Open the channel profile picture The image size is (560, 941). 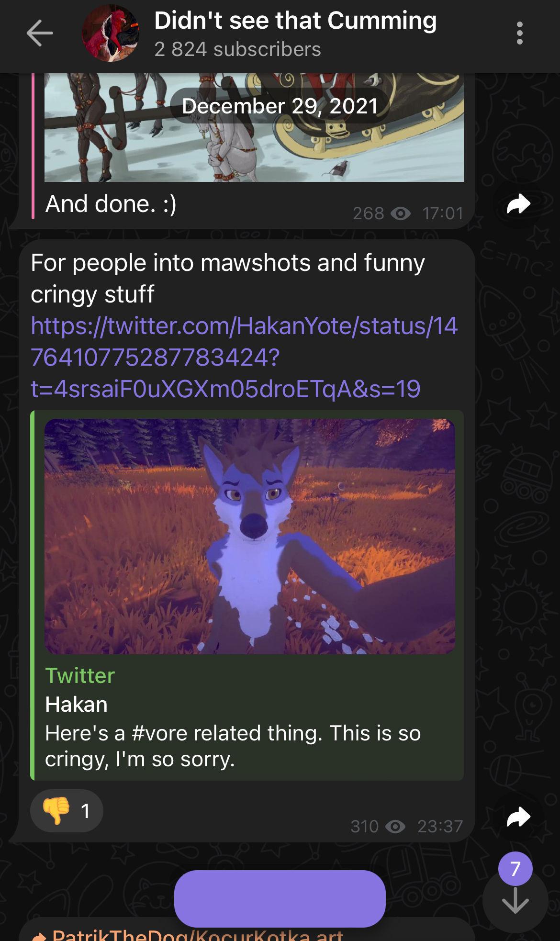[x=111, y=33]
